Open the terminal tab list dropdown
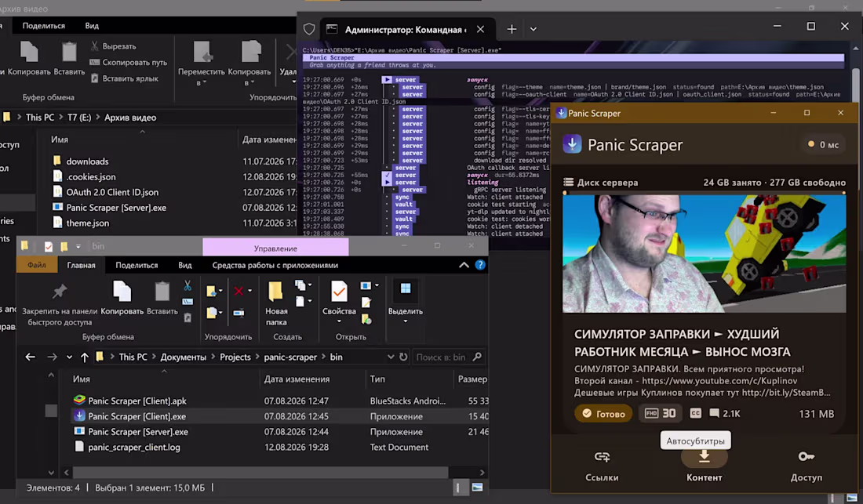863x504 pixels. (533, 29)
